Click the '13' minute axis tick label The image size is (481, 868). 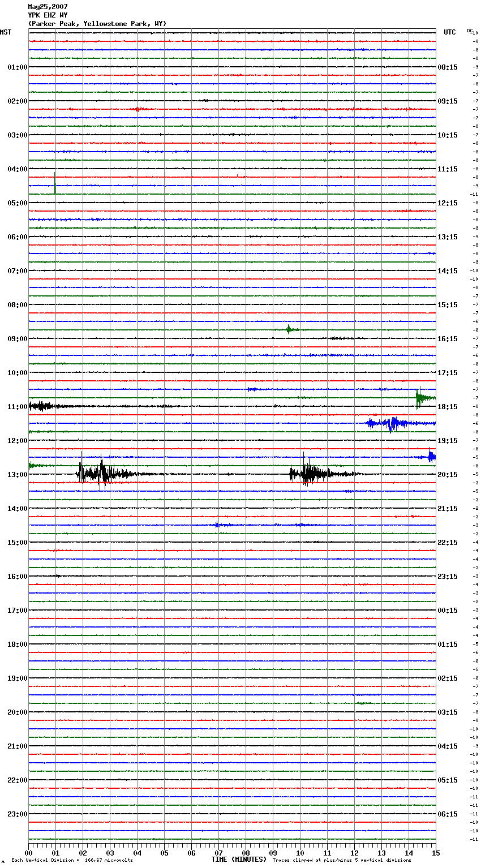point(382,853)
